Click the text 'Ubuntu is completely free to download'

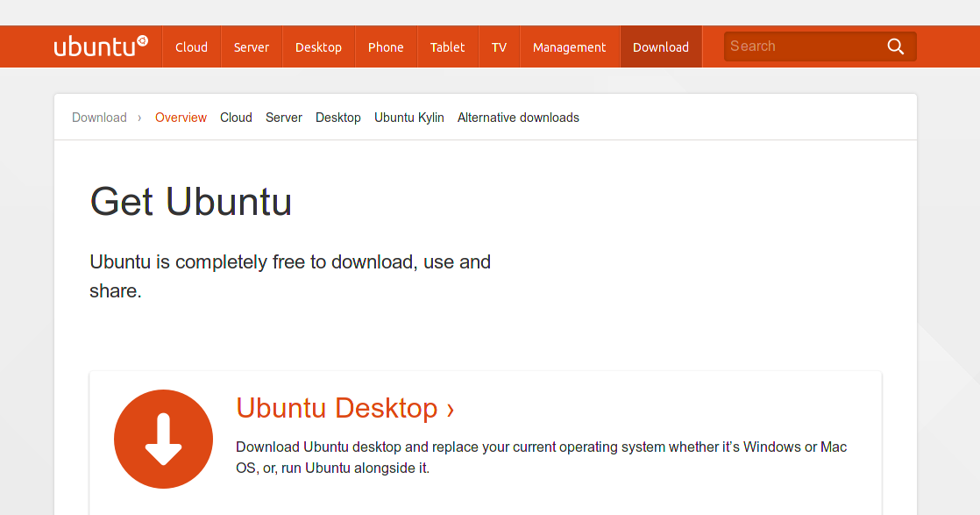click(252, 261)
